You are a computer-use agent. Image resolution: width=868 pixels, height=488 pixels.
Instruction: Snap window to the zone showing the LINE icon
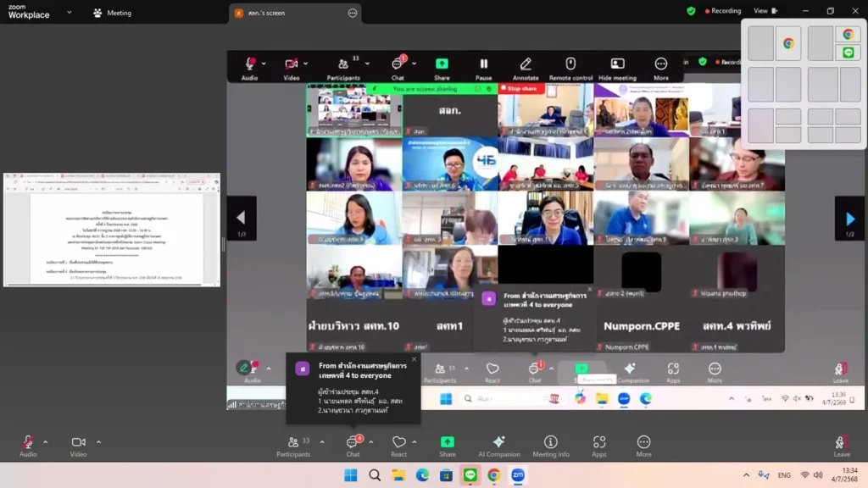tap(848, 53)
